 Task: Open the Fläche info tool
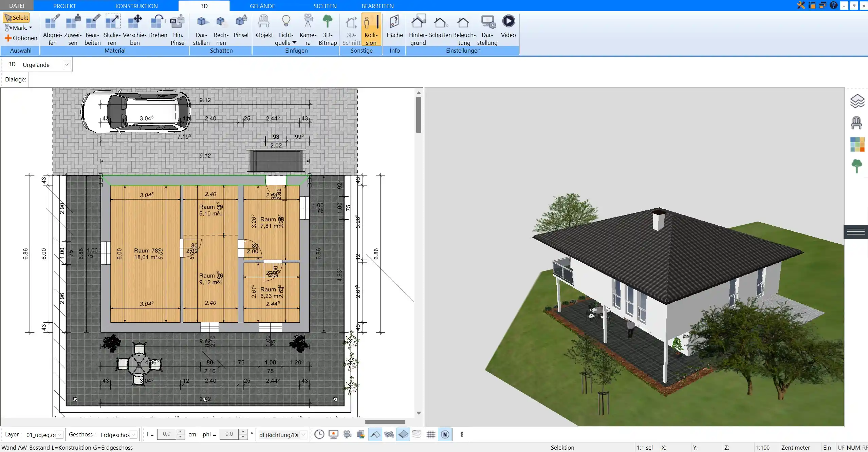point(394,26)
